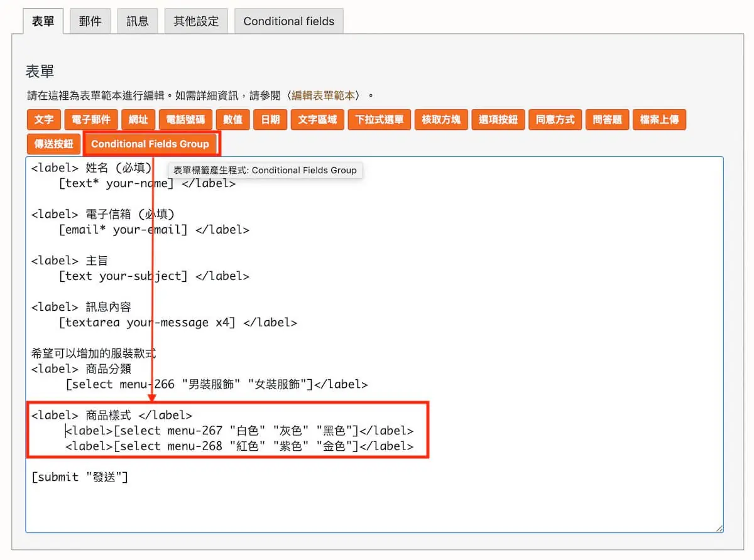Insert a 選項按鈕 tag
Screen dimensions: 754x560
click(498, 119)
